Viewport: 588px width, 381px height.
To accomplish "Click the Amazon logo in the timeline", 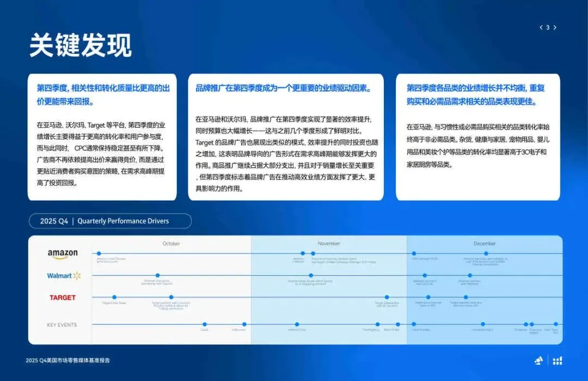I will coord(62,252).
